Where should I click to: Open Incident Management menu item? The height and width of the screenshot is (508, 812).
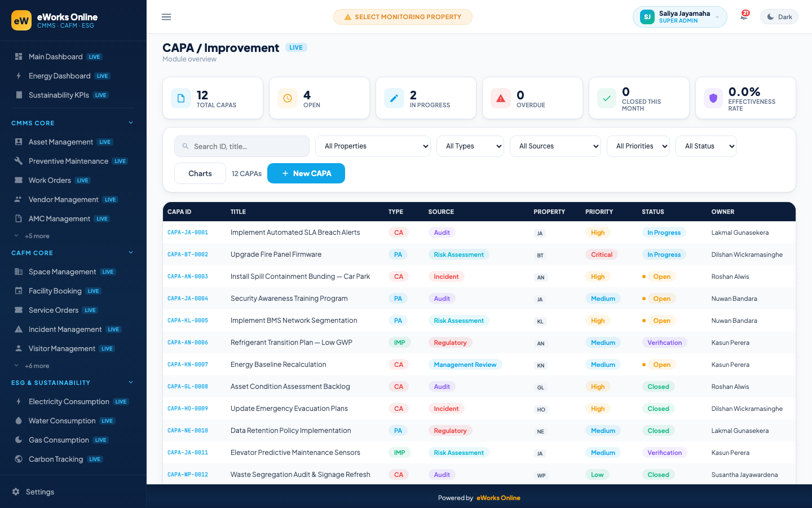click(73, 329)
